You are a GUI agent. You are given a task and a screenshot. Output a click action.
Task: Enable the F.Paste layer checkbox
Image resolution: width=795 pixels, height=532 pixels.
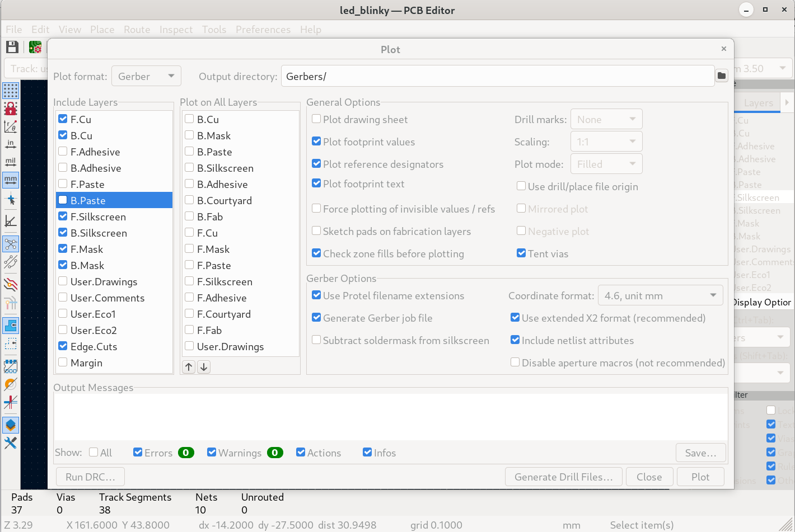click(63, 184)
